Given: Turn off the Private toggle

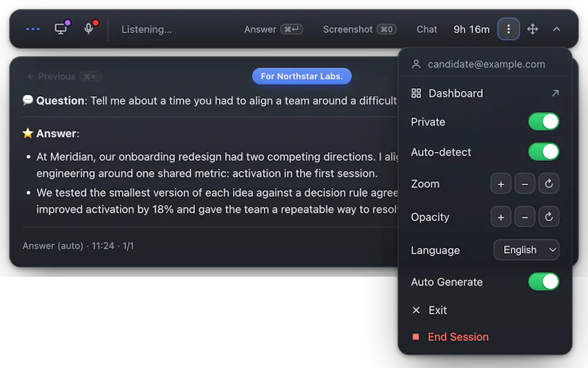Looking at the screenshot, I should click(543, 122).
